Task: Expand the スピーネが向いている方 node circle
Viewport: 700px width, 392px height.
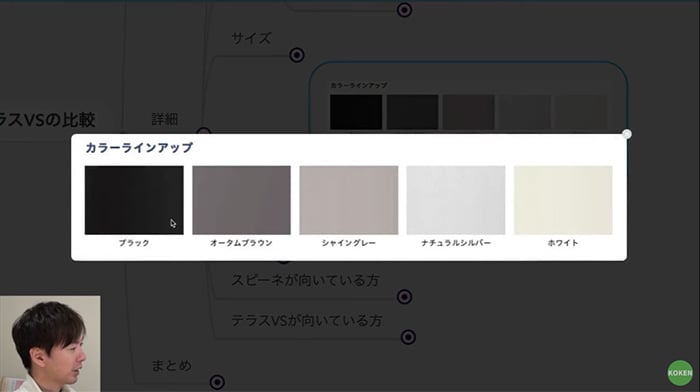Action: (x=404, y=296)
